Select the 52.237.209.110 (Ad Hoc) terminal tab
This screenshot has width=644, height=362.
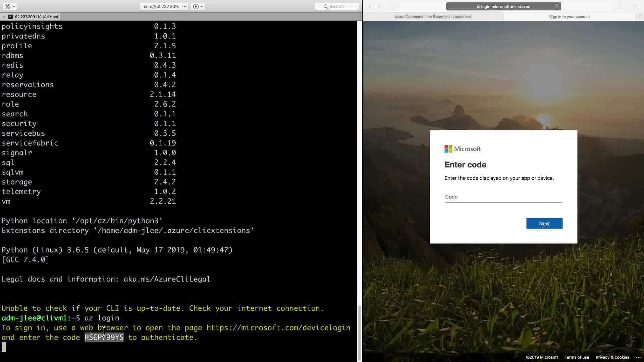pyautogui.click(x=36, y=17)
